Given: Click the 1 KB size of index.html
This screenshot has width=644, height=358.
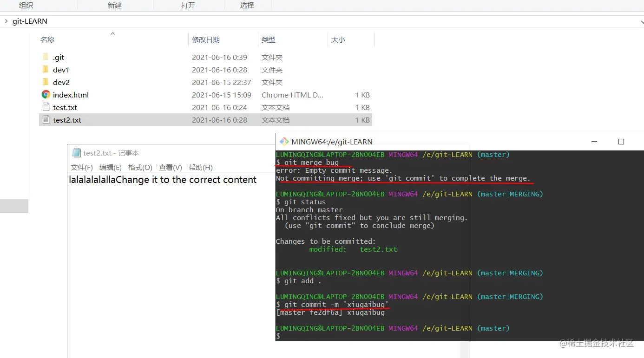Looking at the screenshot, I should click(362, 95).
